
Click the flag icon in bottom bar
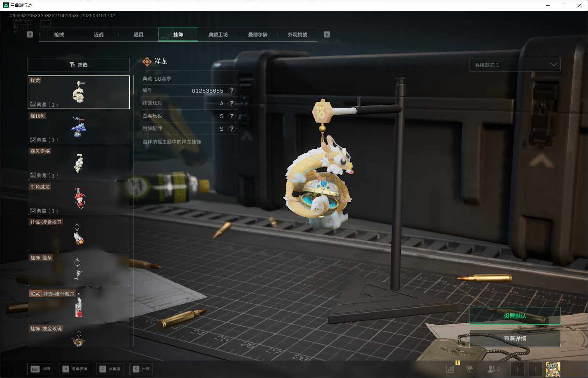pos(469,369)
